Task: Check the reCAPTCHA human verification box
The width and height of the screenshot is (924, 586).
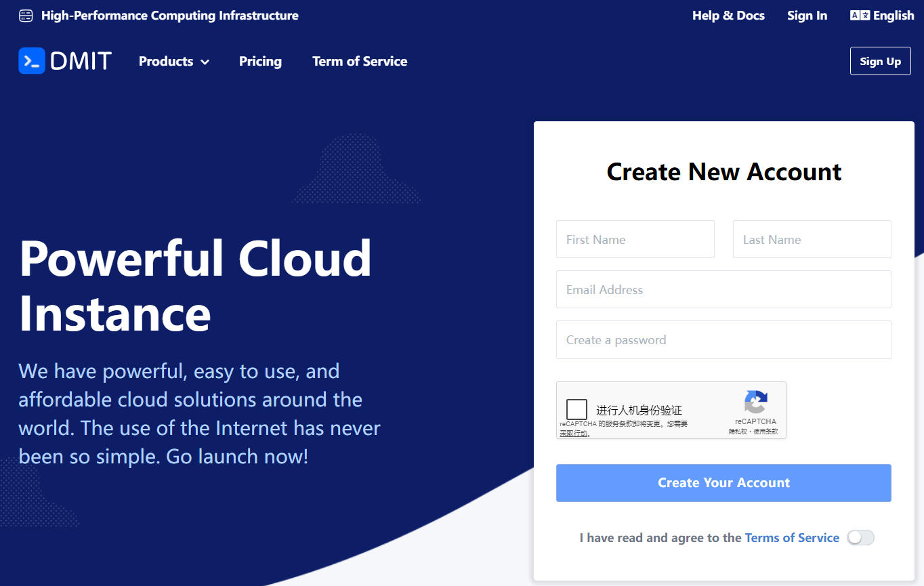Action: [576, 410]
